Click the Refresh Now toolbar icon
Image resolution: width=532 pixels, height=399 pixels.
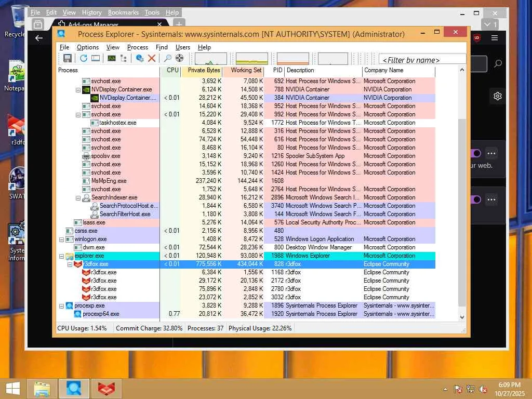[84, 58]
